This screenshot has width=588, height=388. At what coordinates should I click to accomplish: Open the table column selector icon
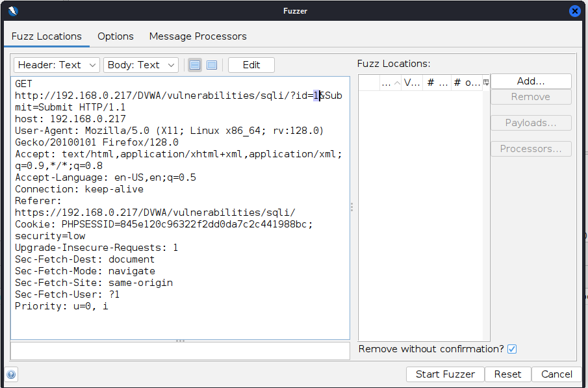[487, 82]
